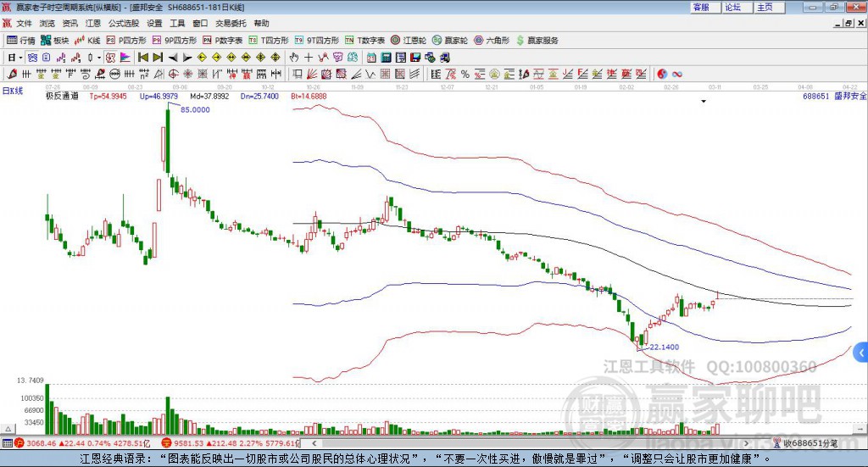The height and width of the screenshot is (467, 868).
Task: Click the small black triangle marker above chart
Action: pos(704,101)
